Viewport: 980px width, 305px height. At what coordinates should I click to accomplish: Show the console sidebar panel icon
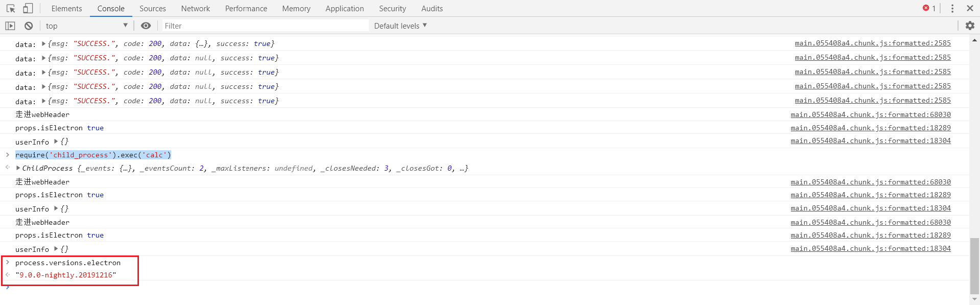tap(10, 26)
